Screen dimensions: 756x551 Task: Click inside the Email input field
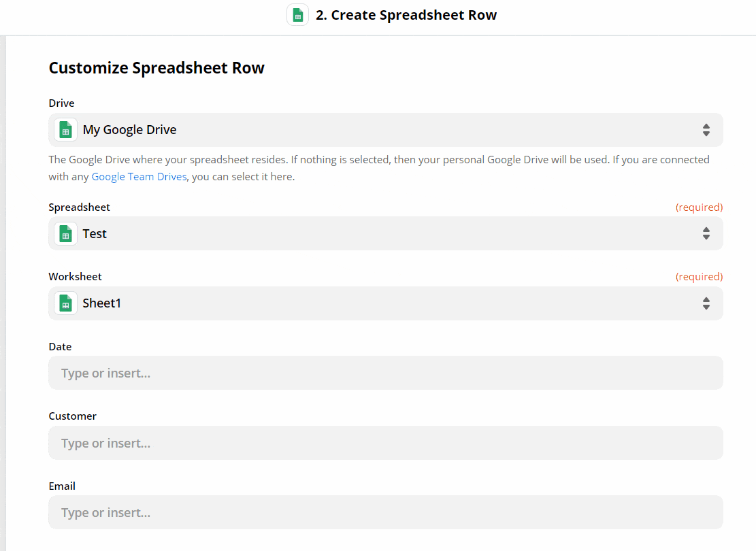point(384,512)
